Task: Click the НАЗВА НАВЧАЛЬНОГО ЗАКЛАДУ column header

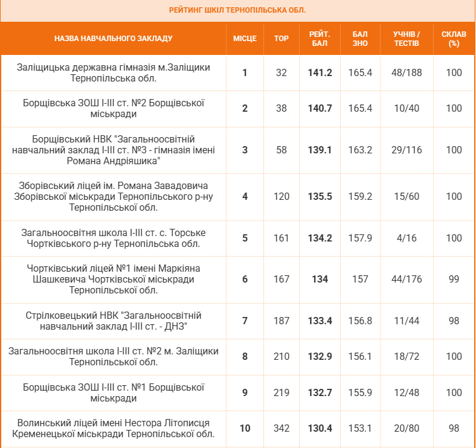Action: tap(113, 39)
